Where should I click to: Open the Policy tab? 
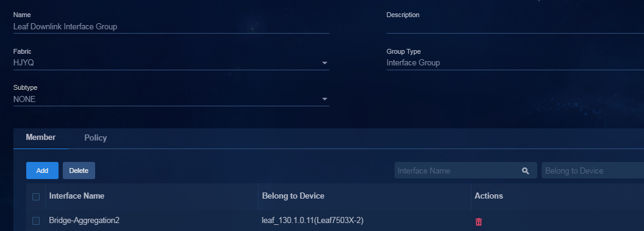(95, 138)
